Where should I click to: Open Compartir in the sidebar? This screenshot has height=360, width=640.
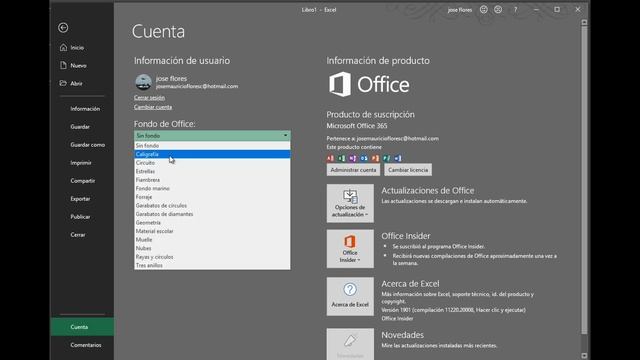[x=82, y=180]
